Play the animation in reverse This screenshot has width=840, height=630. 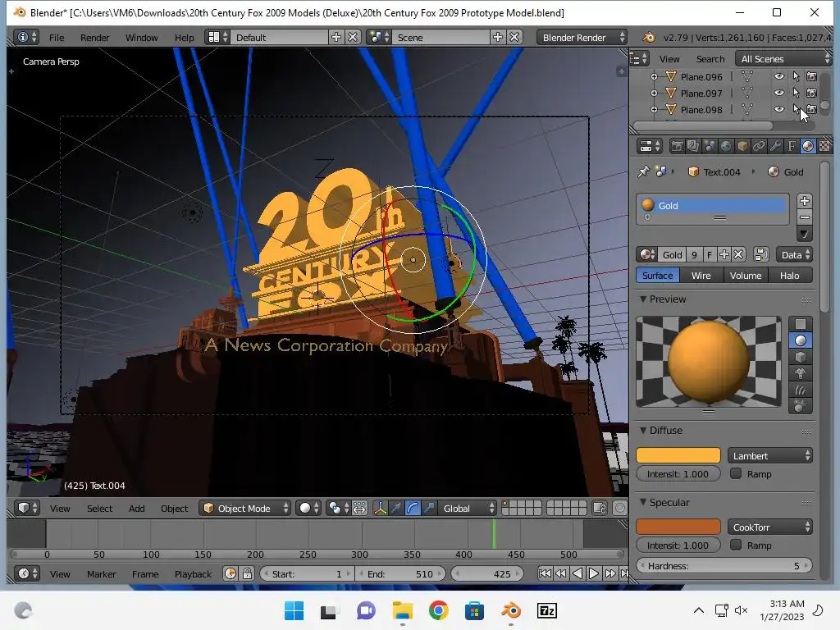pos(577,573)
